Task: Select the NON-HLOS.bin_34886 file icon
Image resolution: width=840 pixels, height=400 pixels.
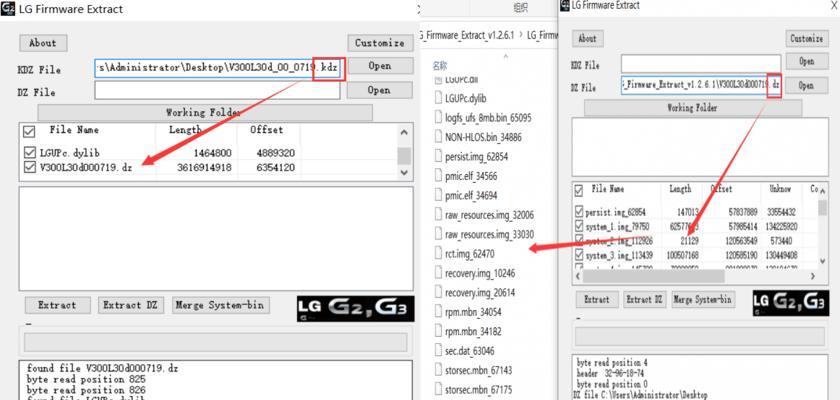Action: (438, 137)
